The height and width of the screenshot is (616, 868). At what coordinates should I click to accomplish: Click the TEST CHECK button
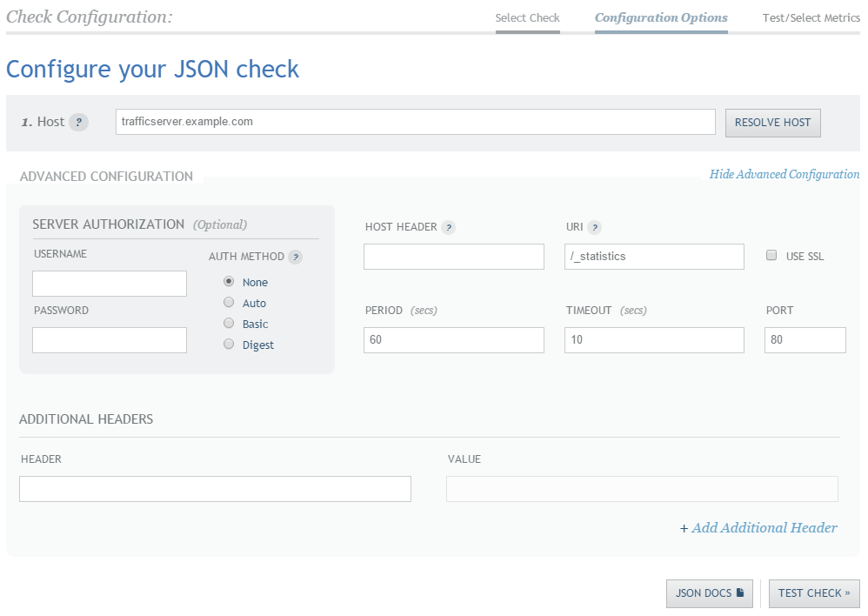coord(814,593)
